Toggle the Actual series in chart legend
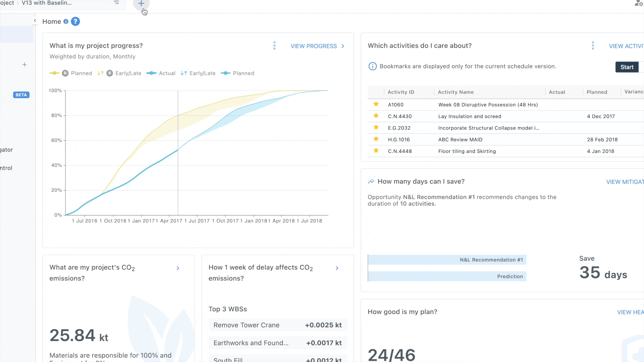The image size is (644, 362). pyautogui.click(x=161, y=73)
